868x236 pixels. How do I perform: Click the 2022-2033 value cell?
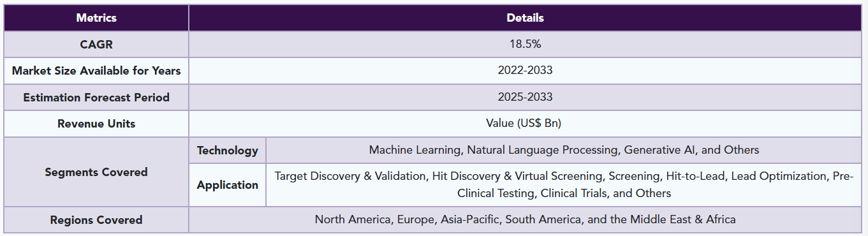(x=526, y=71)
